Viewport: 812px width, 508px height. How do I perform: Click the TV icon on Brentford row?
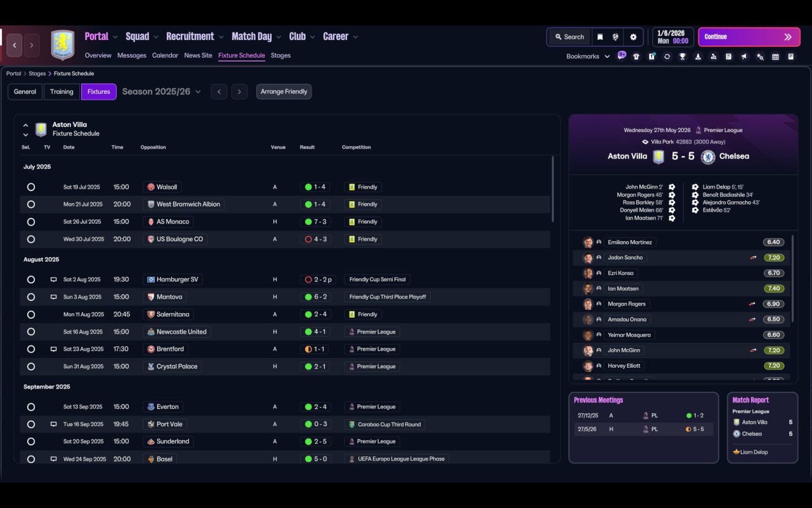[x=53, y=349]
